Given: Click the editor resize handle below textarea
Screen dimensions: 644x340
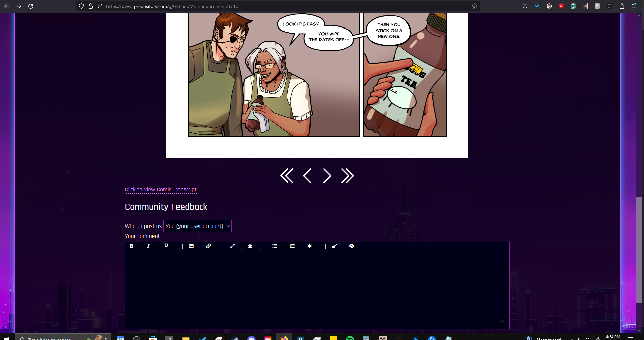Looking at the screenshot, I should (x=317, y=327).
